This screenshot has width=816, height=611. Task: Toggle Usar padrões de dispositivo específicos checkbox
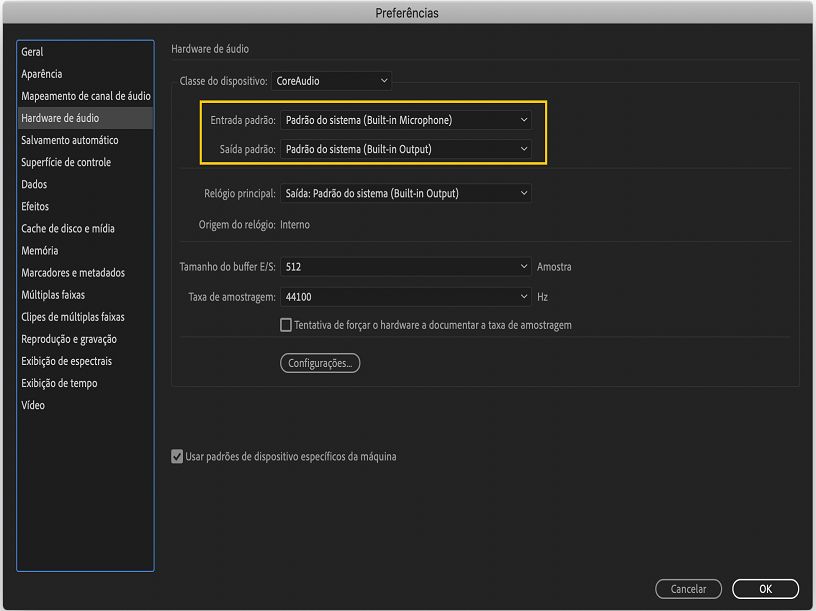pos(177,457)
